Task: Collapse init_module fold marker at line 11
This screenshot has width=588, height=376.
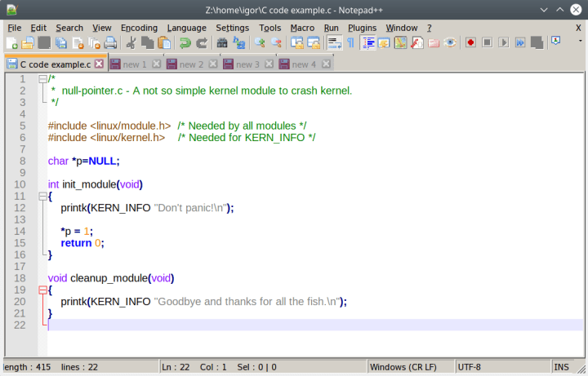Action: tap(42, 197)
